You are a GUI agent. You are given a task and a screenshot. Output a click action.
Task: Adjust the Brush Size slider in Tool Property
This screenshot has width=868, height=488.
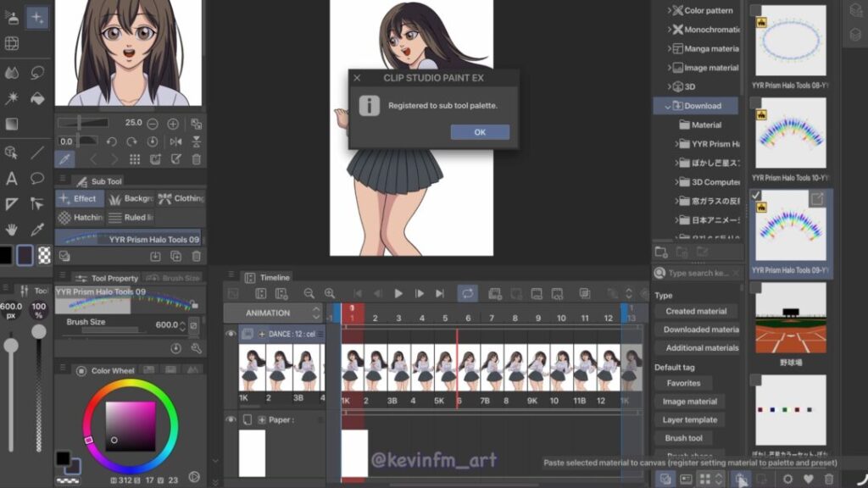pyautogui.click(x=110, y=330)
